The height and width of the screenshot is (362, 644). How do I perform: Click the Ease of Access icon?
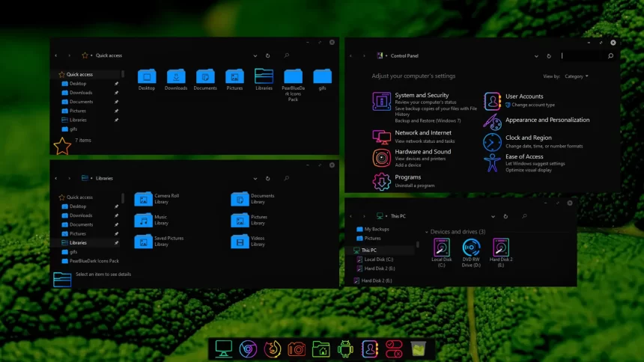(x=492, y=162)
